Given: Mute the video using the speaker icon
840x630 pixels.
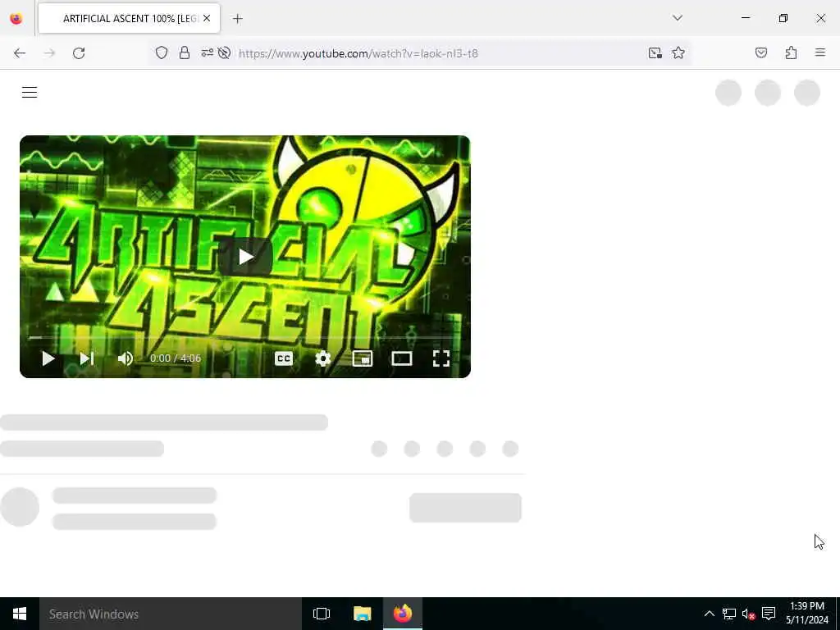Looking at the screenshot, I should [x=125, y=358].
